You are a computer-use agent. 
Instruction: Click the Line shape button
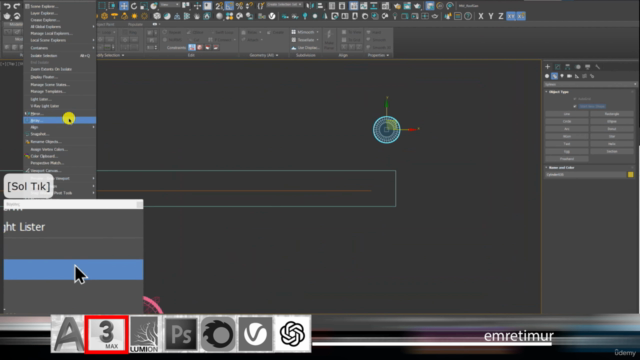(567, 114)
